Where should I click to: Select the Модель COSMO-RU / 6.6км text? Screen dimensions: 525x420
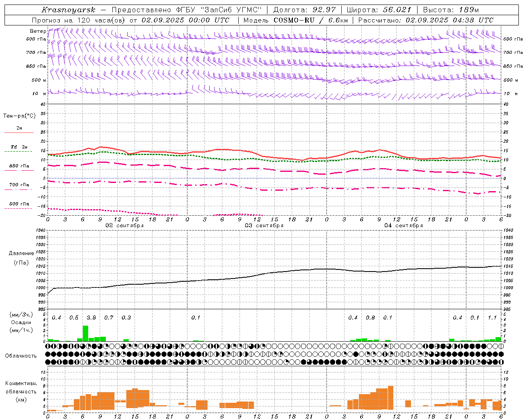point(295,20)
